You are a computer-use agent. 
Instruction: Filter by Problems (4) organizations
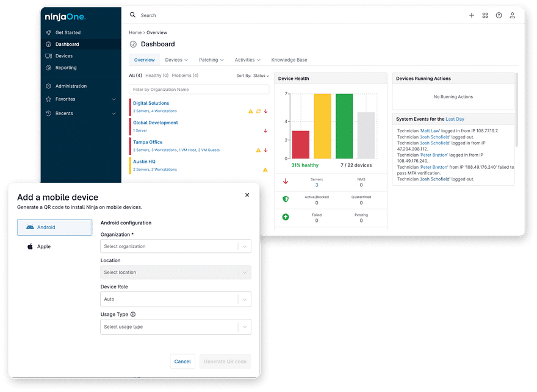click(185, 75)
